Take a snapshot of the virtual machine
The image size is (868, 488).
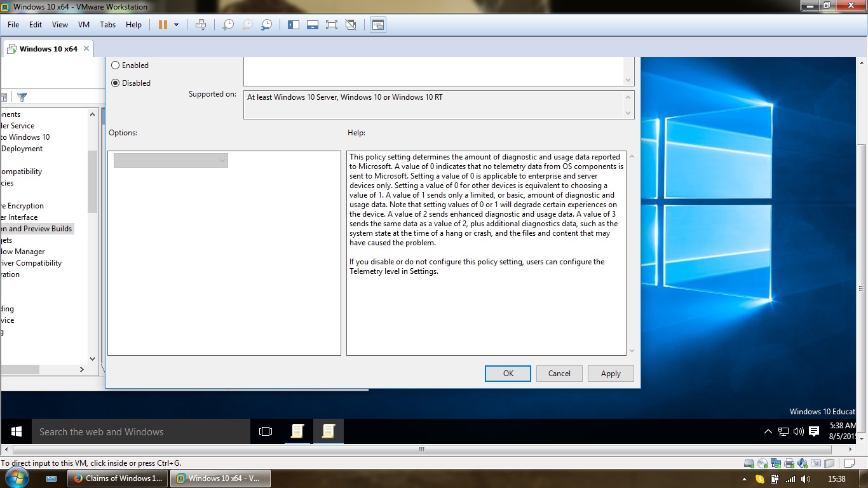[x=228, y=25]
